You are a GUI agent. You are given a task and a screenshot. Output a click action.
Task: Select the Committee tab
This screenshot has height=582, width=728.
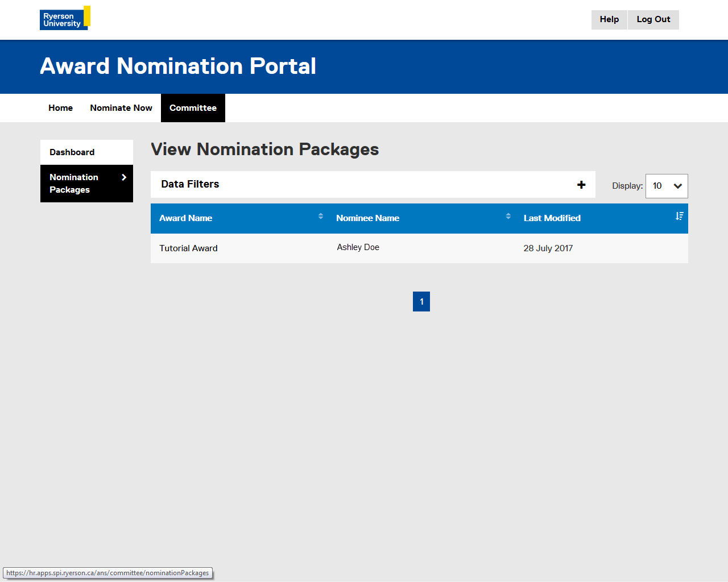pyautogui.click(x=193, y=108)
